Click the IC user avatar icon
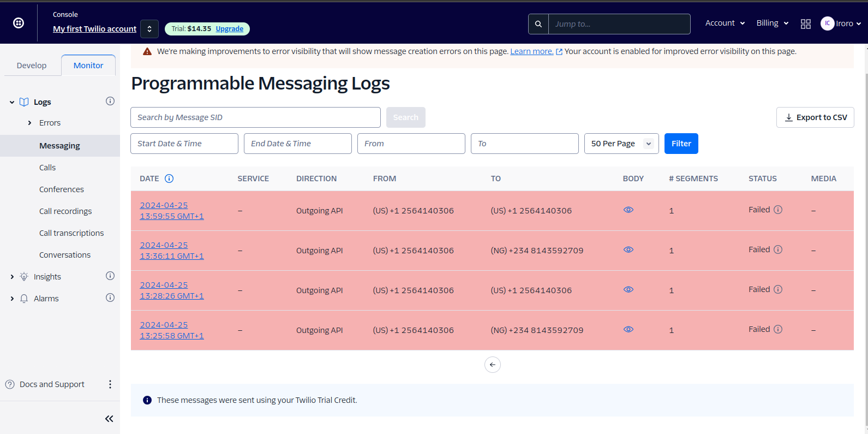868x434 pixels. pyautogui.click(x=828, y=23)
